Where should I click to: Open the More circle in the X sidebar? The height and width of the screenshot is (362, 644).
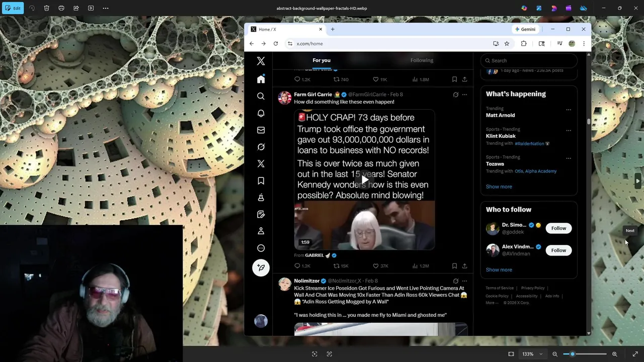(261, 248)
